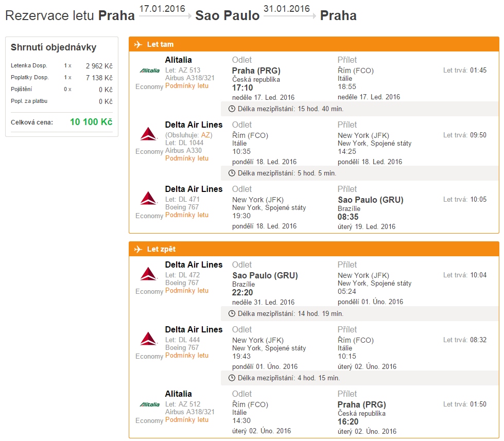Click the Let tam section header
Image resolution: width=504 pixels, height=441 pixels.
(314, 44)
